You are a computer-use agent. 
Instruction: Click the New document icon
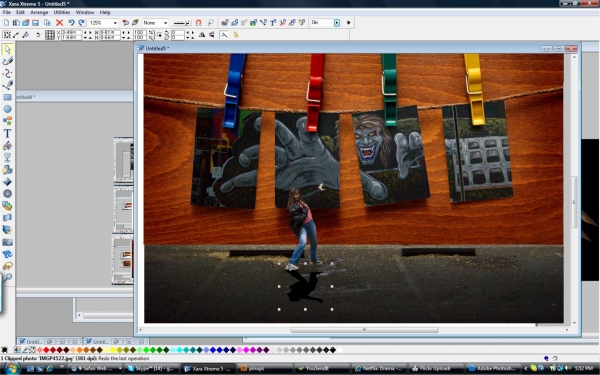pyautogui.click(x=7, y=23)
